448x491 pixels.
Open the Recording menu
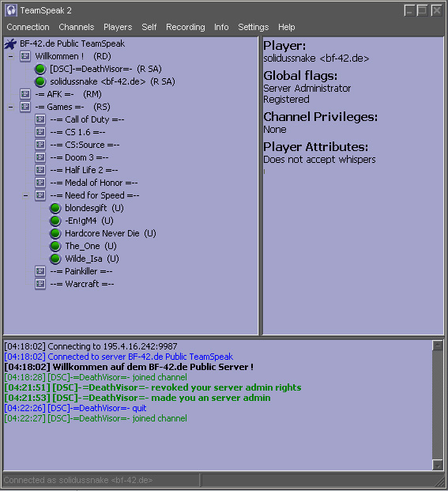(186, 27)
